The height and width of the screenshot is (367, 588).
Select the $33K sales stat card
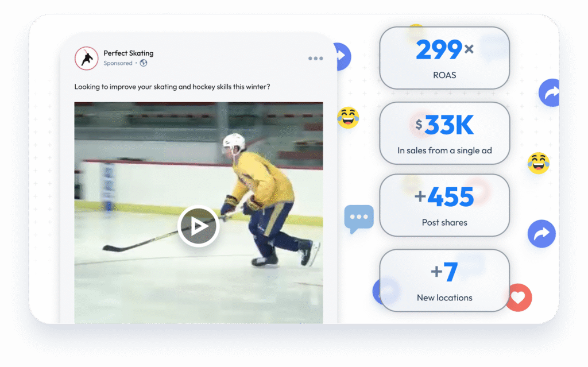[x=444, y=133]
